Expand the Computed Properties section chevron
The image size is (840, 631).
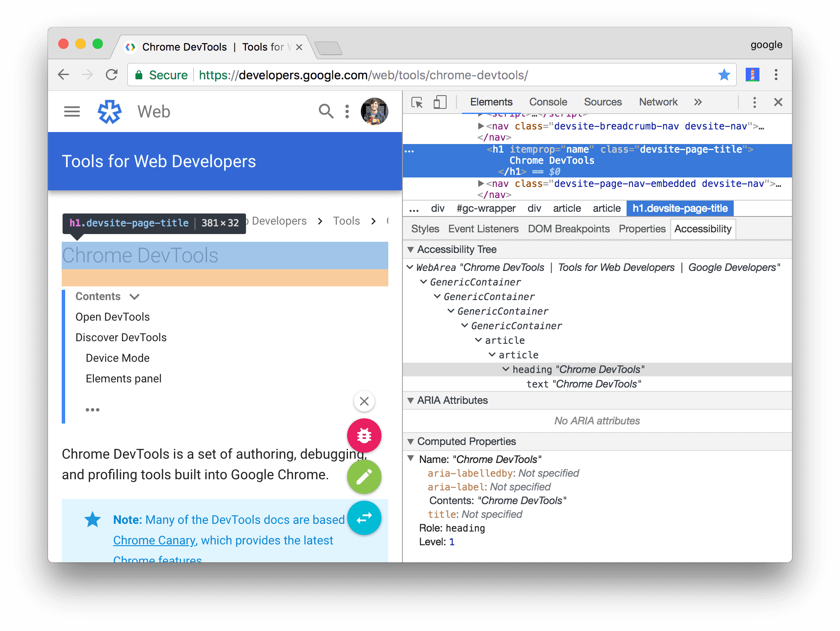411,442
